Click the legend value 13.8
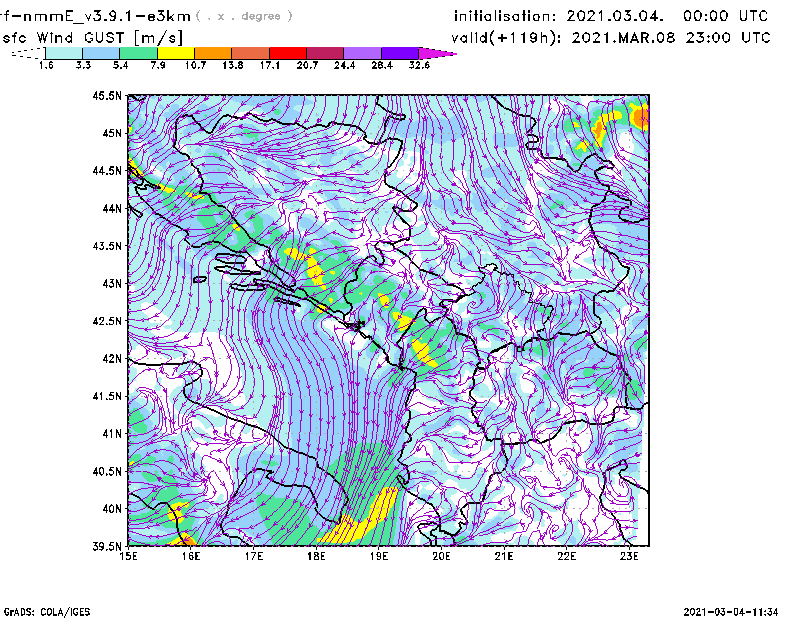Screen dimensions: 800x618 pos(233,65)
